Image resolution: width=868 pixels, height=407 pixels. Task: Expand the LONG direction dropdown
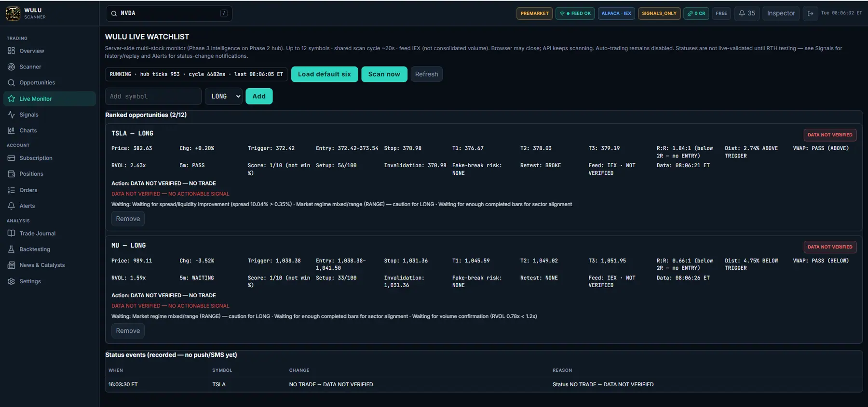click(224, 96)
